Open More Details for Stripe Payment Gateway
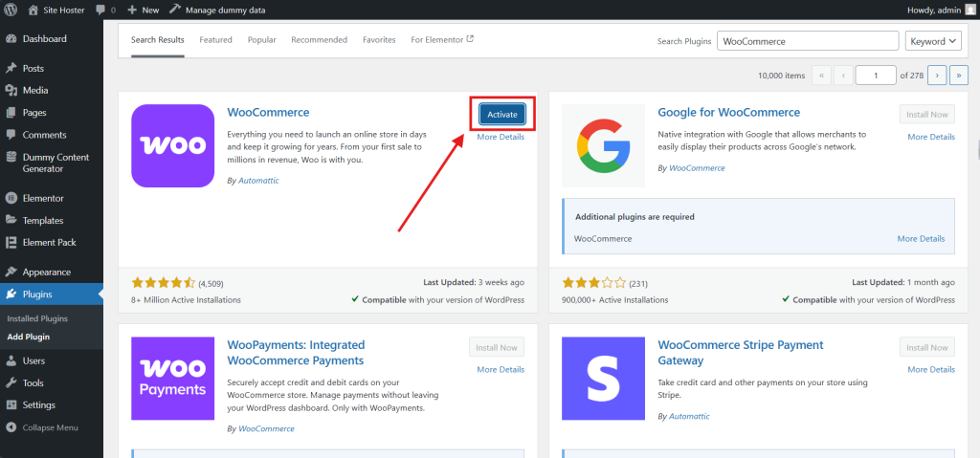The image size is (980, 458). pos(931,370)
